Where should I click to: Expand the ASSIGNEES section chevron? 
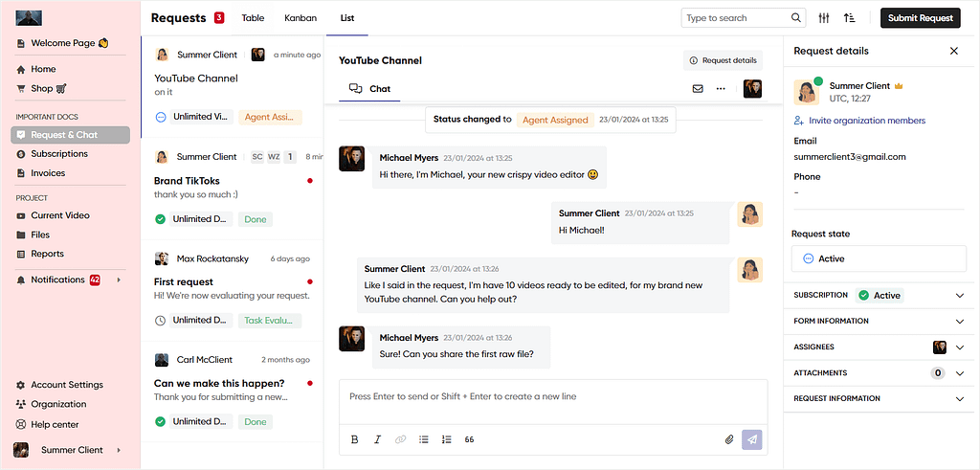coord(960,347)
